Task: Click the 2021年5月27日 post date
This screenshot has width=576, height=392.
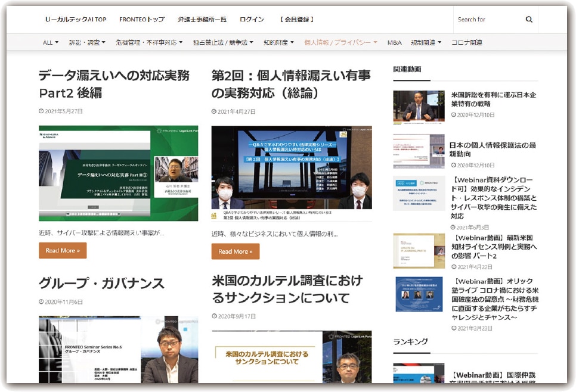Action: [x=61, y=111]
